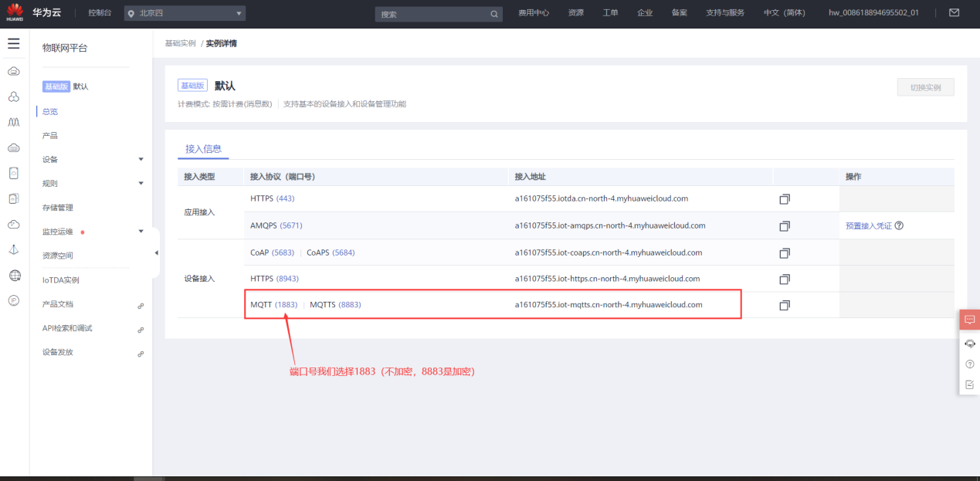
Task: Click the Huawei Cloud logo
Action: click(15, 12)
